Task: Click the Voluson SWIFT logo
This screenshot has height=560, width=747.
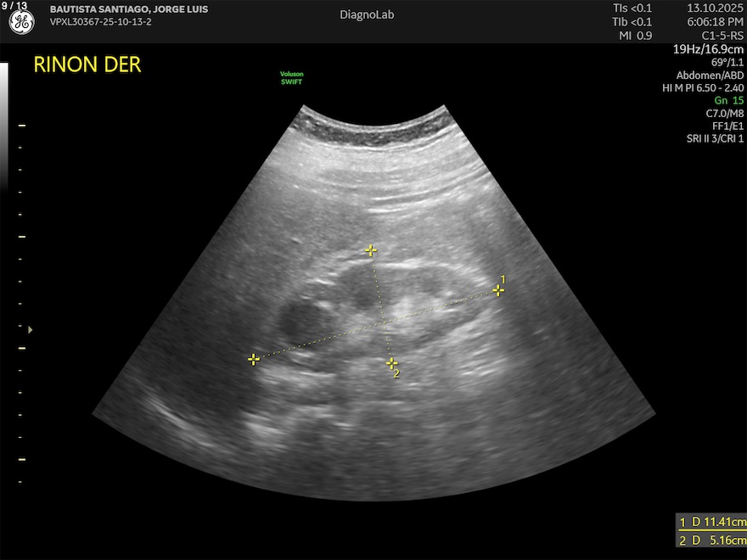Action: coord(292,78)
